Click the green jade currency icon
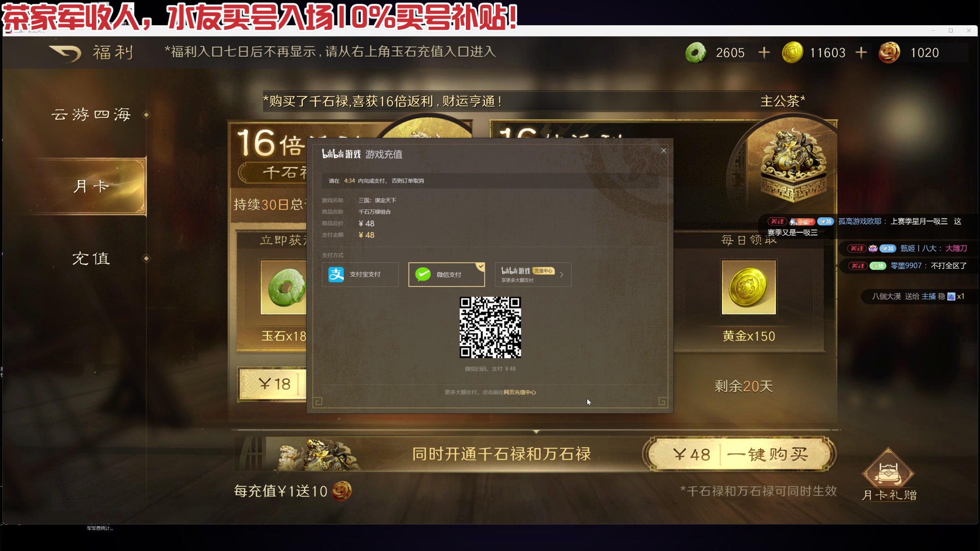The image size is (980, 551). tap(696, 52)
